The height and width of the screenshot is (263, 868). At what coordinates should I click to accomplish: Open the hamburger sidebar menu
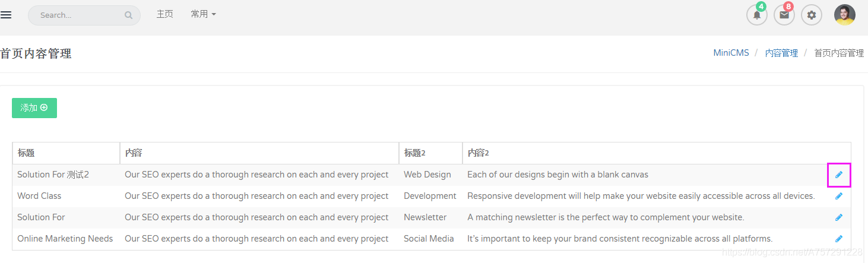pos(6,15)
